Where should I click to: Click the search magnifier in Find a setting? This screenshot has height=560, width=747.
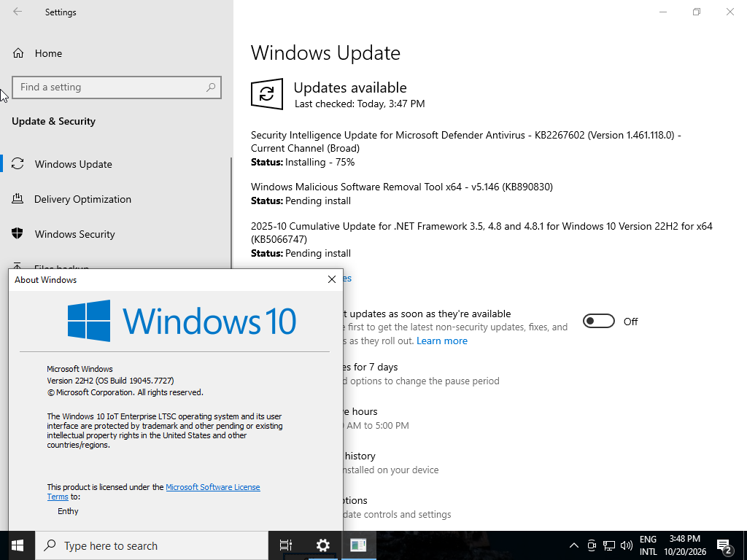point(211,87)
